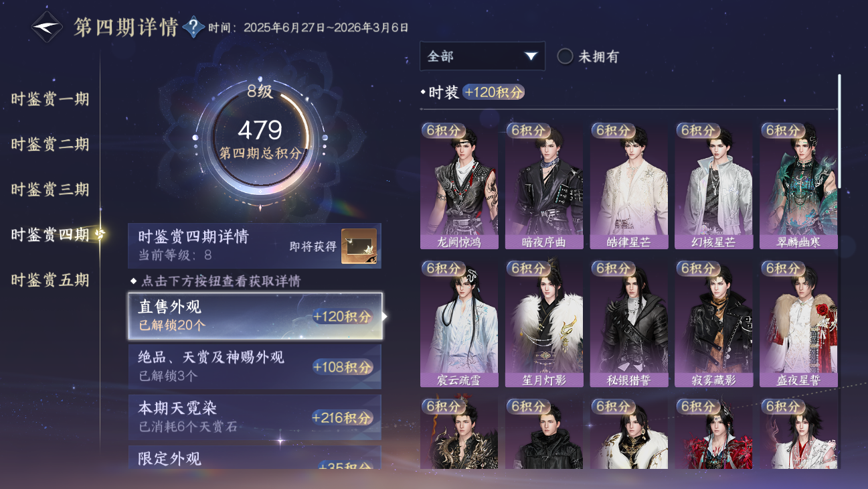
Task: Open 时鉴赏三期 tab
Action: (x=50, y=189)
